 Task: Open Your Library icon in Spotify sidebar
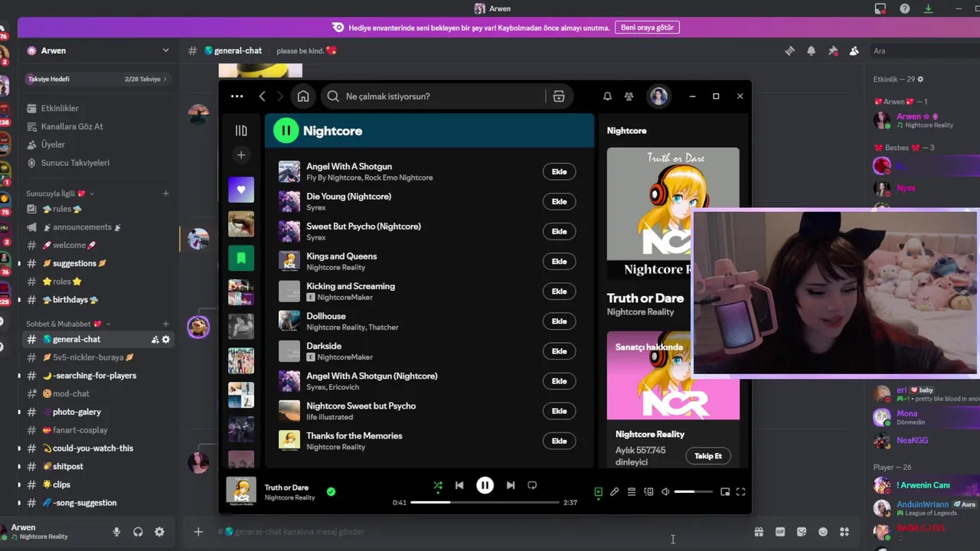click(x=241, y=131)
